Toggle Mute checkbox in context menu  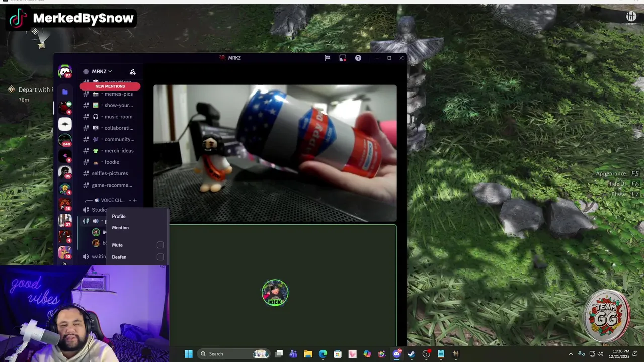click(x=160, y=245)
